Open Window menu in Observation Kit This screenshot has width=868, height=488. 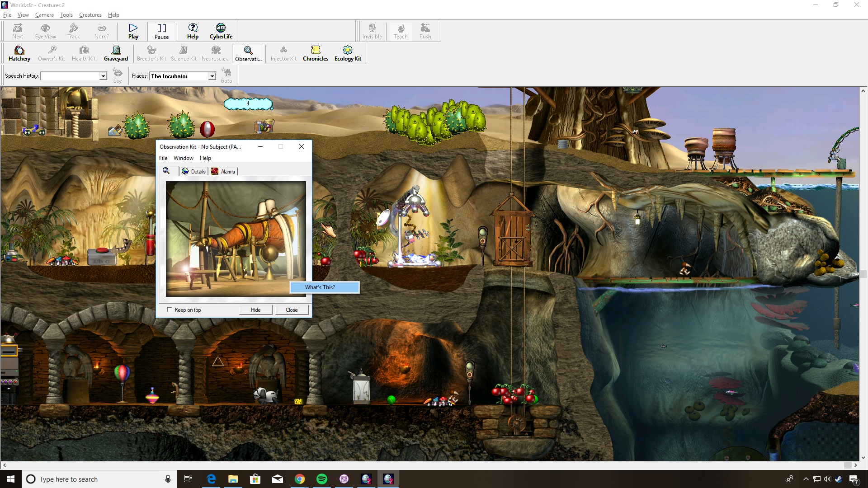pyautogui.click(x=183, y=158)
